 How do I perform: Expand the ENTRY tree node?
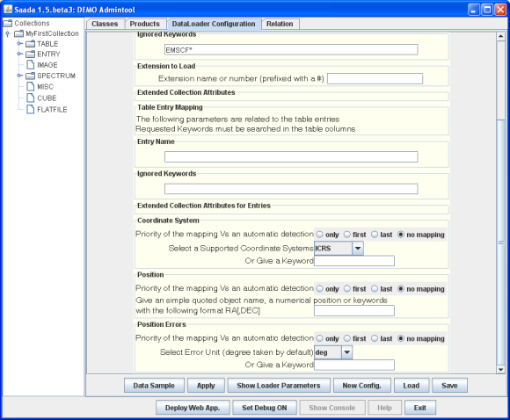pyautogui.click(x=20, y=54)
